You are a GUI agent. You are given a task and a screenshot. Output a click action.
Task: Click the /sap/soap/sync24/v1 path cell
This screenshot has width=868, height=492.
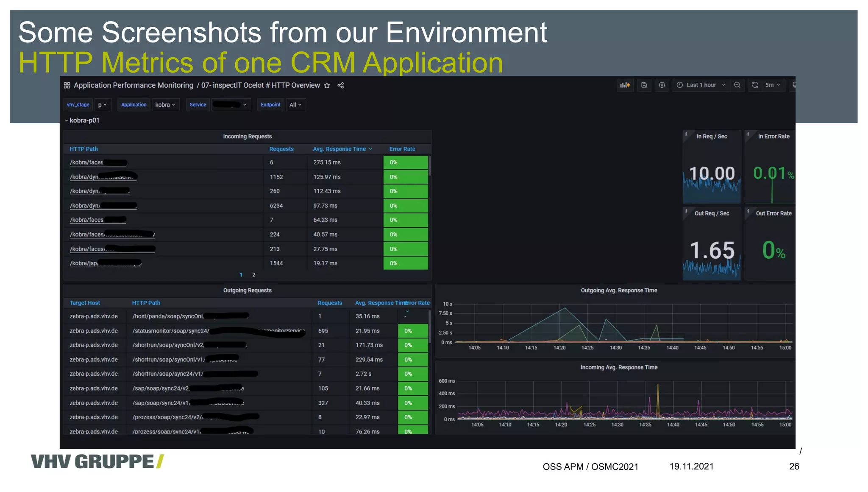[188, 403]
